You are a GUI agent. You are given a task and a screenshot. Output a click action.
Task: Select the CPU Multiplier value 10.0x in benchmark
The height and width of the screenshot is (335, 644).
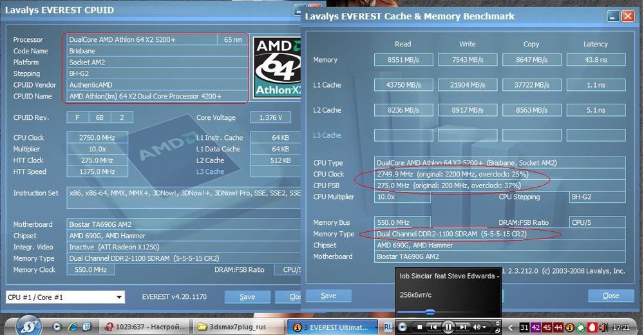point(402,197)
